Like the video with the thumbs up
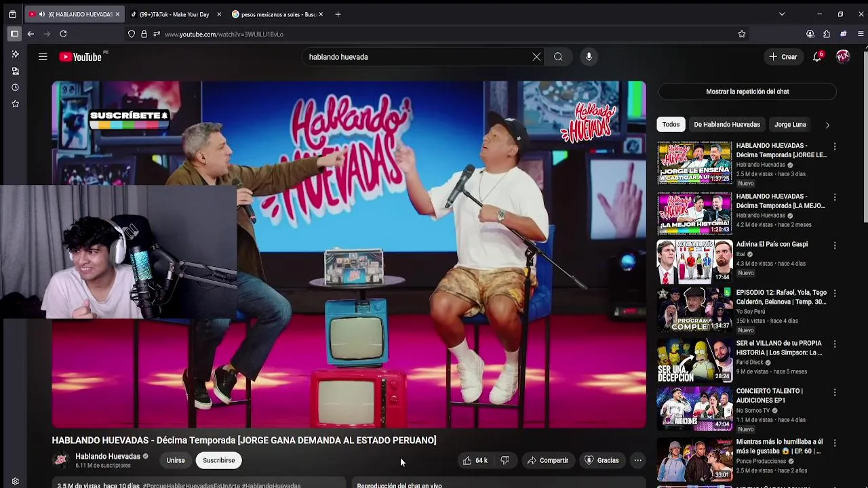Viewport: 868px width, 488px height. pyautogui.click(x=475, y=460)
